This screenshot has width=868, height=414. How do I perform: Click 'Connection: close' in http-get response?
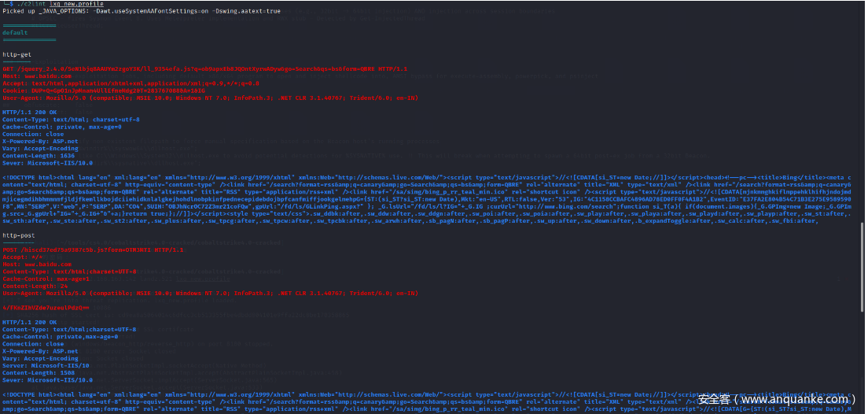click(x=33, y=134)
